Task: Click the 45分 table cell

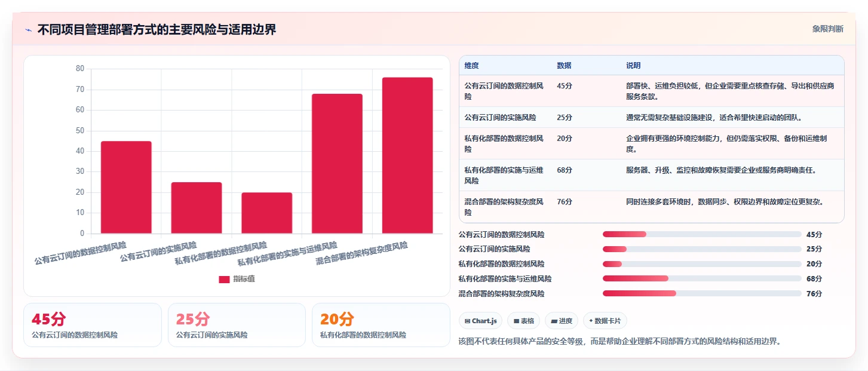Action: click(x=565, y=86)
